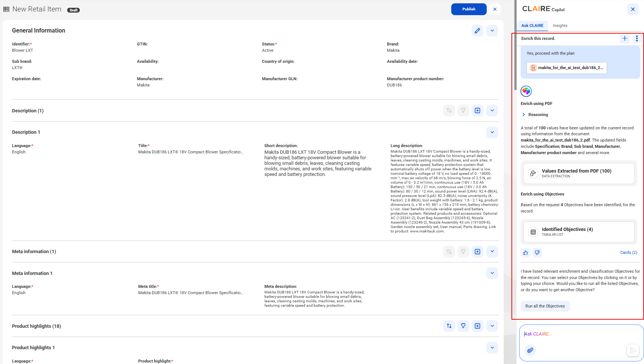The image size is (644, 364).
Task: Add a new Product highlights entry
Action: [x=477, y=326]
